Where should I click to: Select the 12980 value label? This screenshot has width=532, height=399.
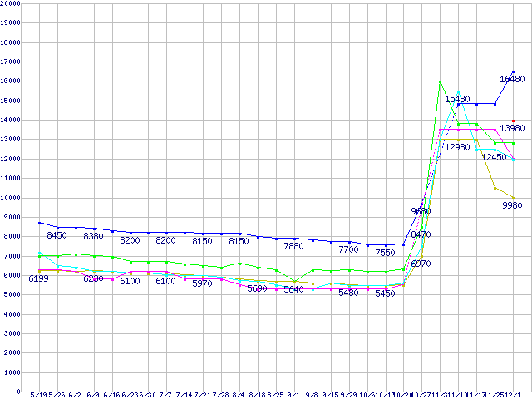(457, 147)
